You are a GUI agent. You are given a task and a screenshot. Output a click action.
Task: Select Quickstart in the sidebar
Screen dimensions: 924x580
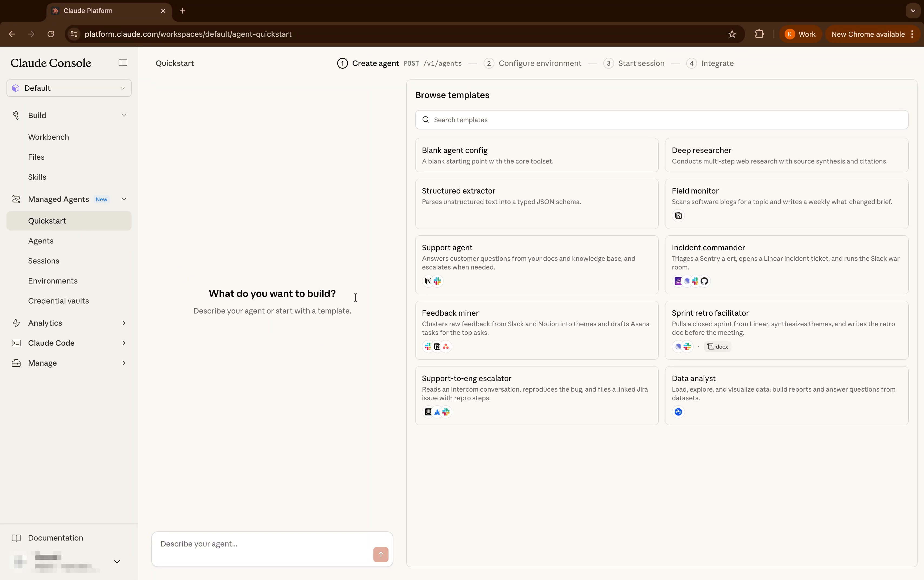tap(69, 221)
